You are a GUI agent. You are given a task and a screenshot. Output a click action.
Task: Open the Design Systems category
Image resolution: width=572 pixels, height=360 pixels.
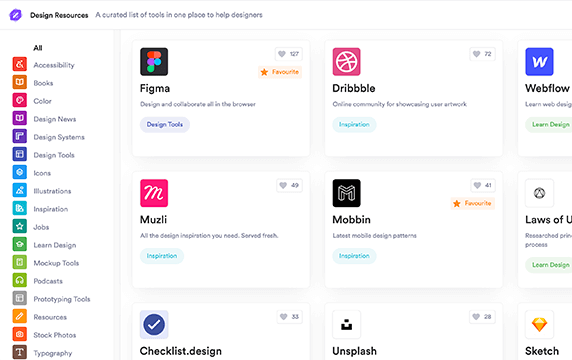59,137
